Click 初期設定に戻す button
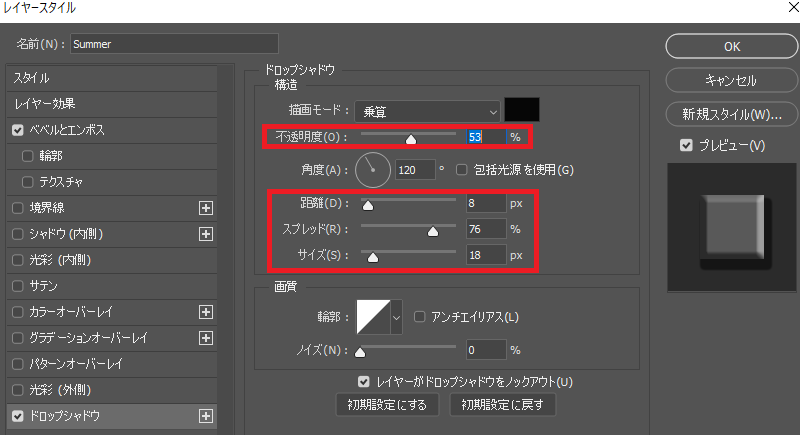Image resolution: width=800 pixels, height=435 pixels. point(503,405)
